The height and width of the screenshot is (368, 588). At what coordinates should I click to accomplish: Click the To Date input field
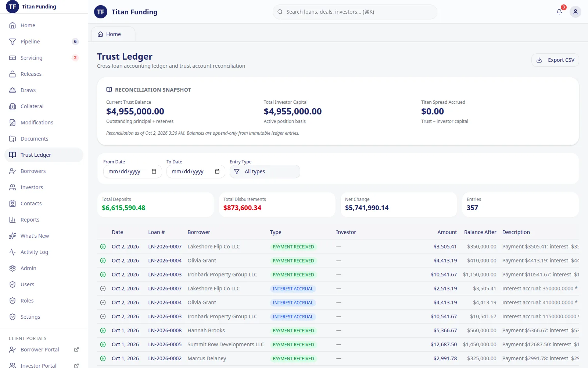click(196, 171)
